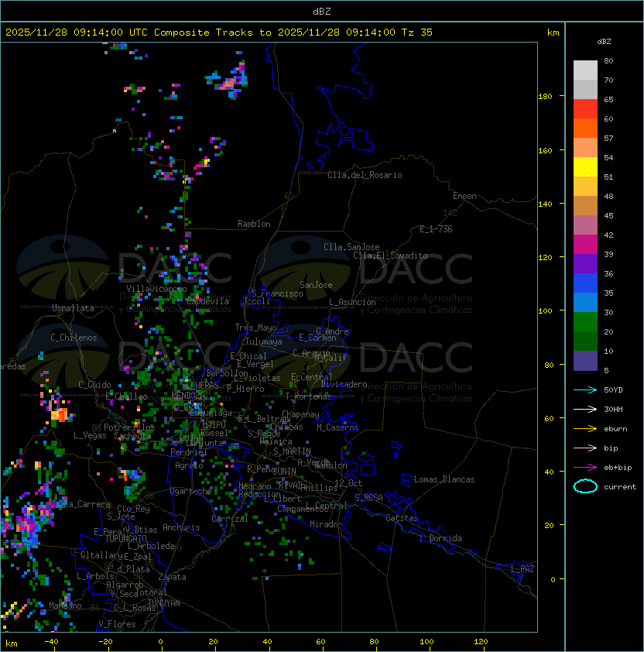Click the Encon place label

(x=464, y=196)
